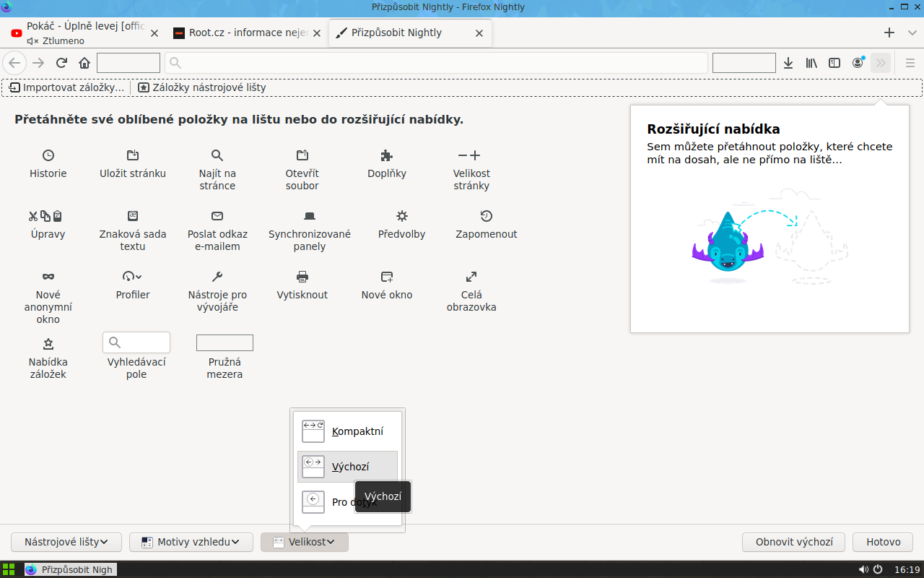Click the Zapomenout icon
Screen dimensions: 924x578
487,216
